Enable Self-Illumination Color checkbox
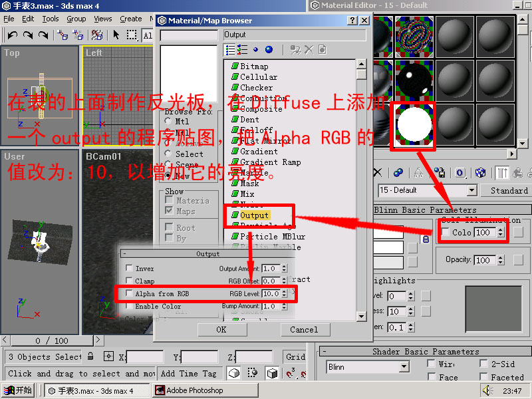Viewport: 532px width, 399px height. 446,232
